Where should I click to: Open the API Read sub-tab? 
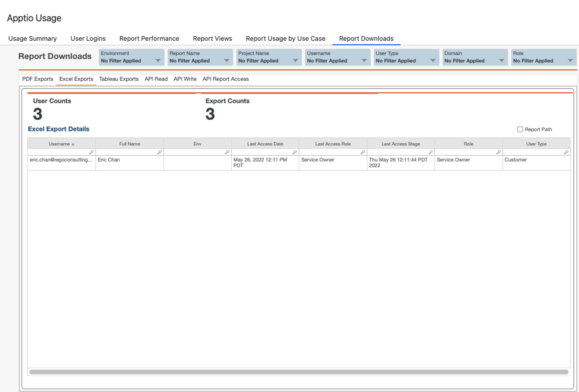[x=156, y=79]
